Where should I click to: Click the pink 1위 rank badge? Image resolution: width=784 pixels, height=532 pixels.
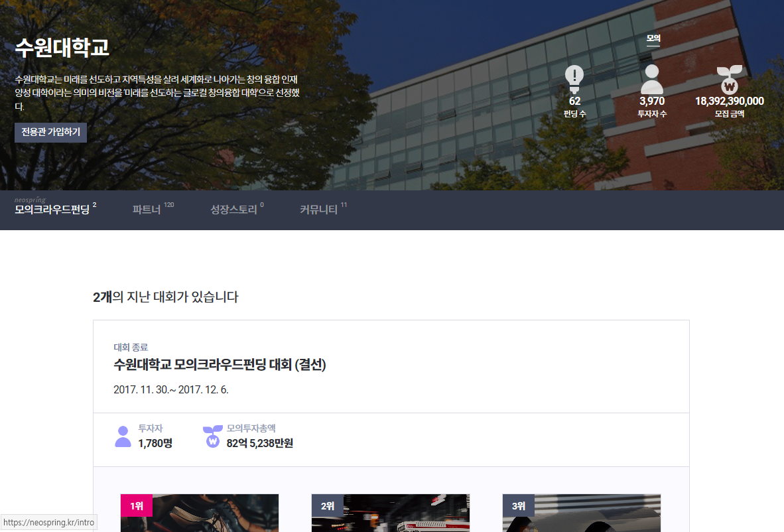137,506
